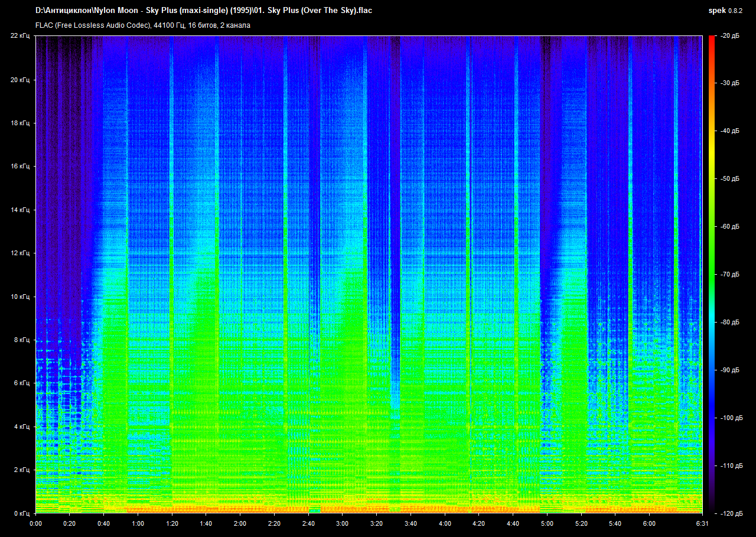756x537 pixels.
Task: Select the -60 дБ level label
Action: tap(729, 227)
